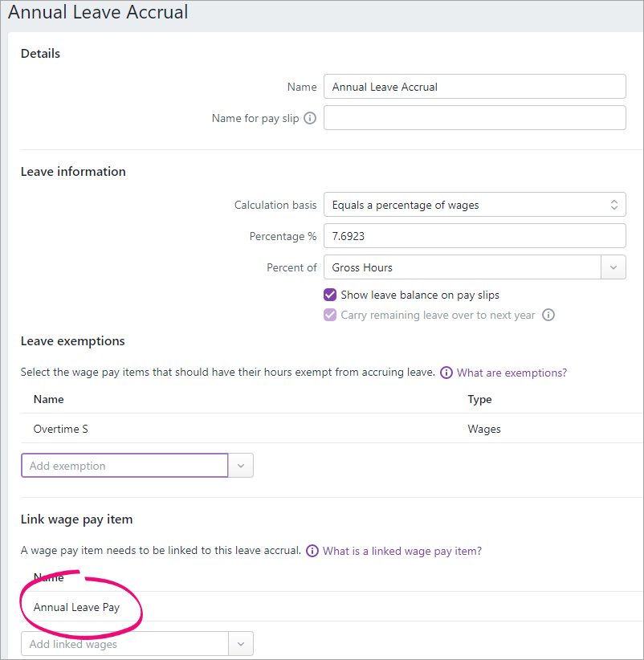Click info icon next to Carry remaining leave
Screen dimensions: 644x660
point(548,315)
